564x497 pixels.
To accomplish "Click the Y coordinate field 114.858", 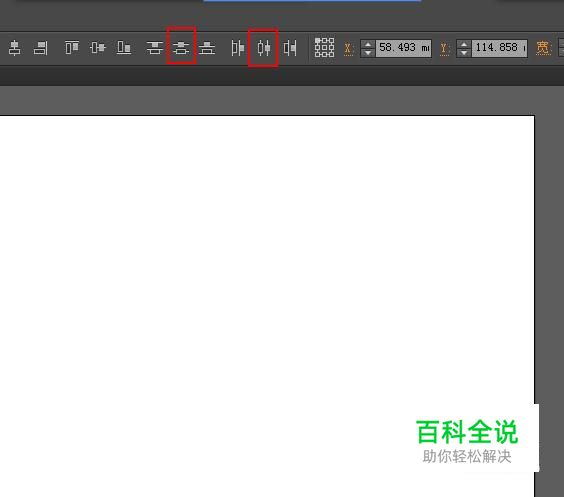I will 500,48.
